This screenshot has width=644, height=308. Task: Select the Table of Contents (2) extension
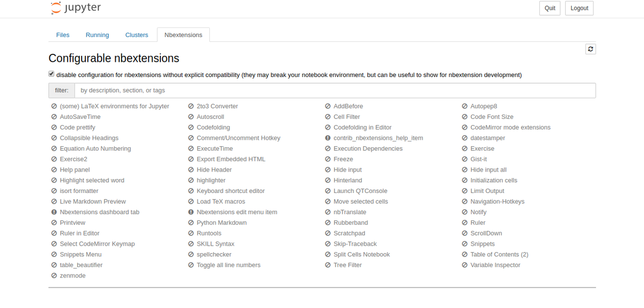[x=499, y=254]
